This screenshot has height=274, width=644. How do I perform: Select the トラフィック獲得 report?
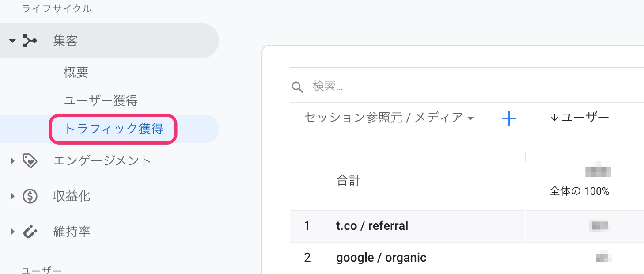(x=114, y=129)
